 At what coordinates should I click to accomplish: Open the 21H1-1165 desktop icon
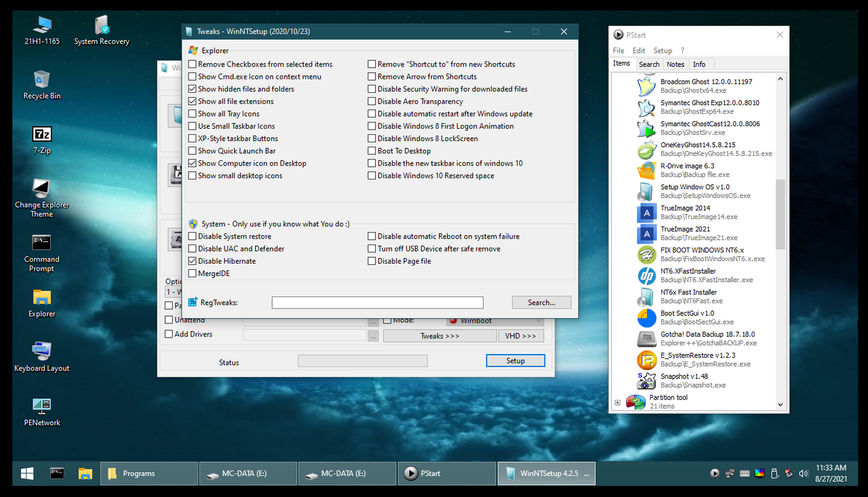point(42,31)
